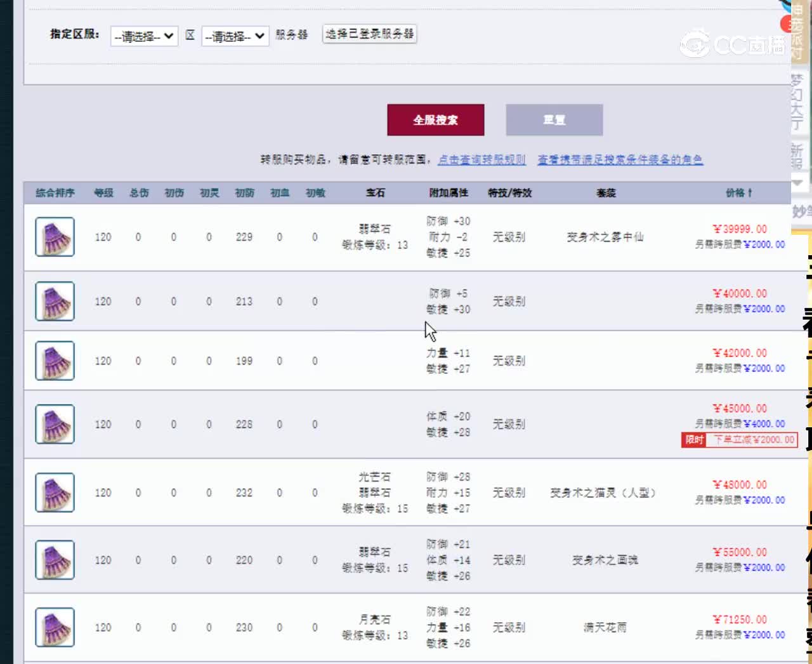Viewport: 812px width, 664px height.
Task: Click 选择已登录服务器 button
Action: [x=370, y=34]
